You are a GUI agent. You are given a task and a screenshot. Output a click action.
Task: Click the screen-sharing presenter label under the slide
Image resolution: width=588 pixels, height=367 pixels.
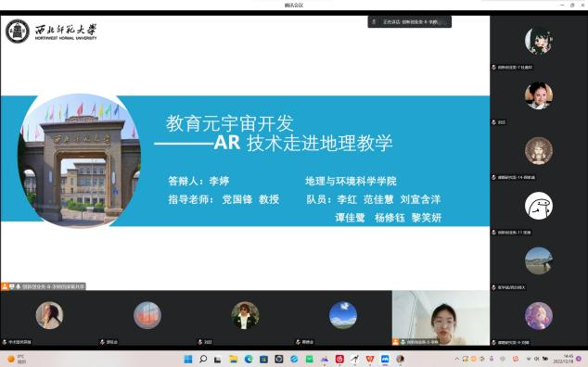[44, 286]
